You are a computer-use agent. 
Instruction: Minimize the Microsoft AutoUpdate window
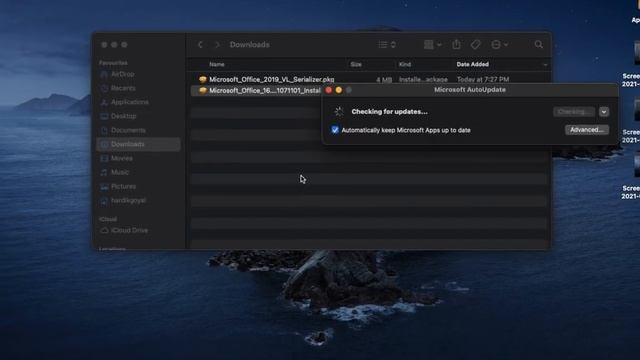click(x=339, y=90)
